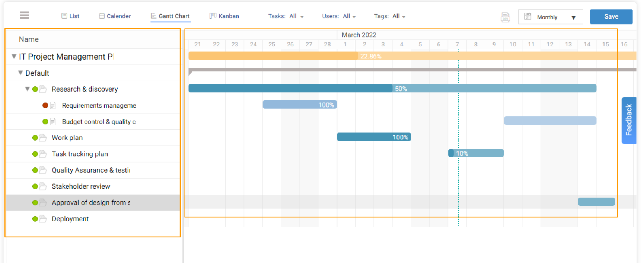Click the Save button
Viewport: 644px width, 263px height.
(x=611, y=17)
